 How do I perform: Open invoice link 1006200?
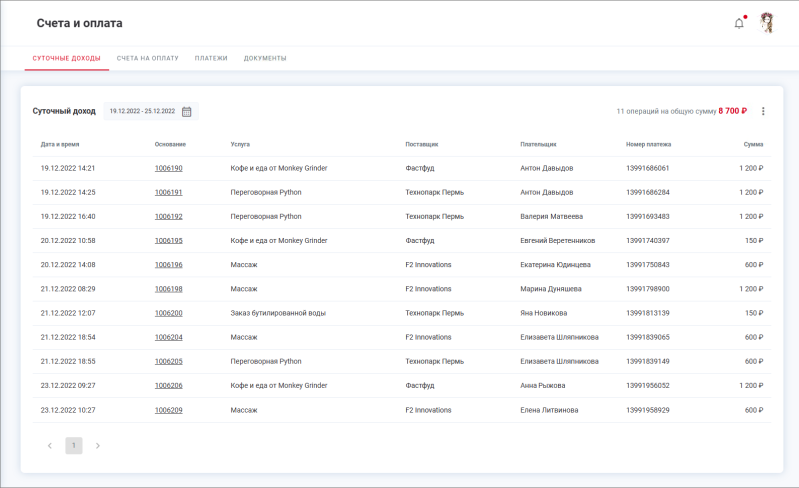[168, 313]
